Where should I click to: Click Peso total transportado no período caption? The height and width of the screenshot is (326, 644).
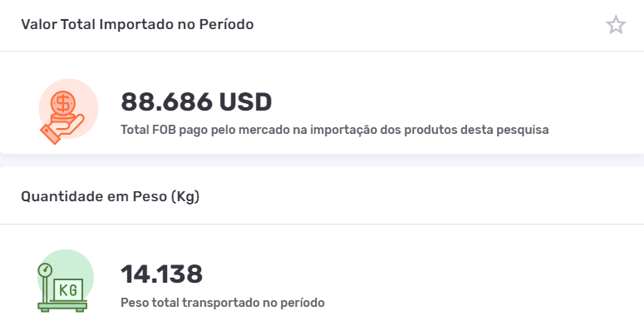(223, 303)
